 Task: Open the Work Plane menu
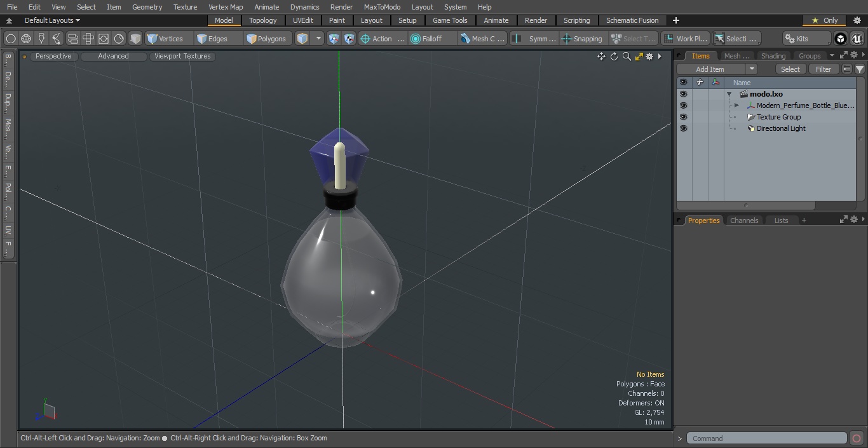[685, 39]
